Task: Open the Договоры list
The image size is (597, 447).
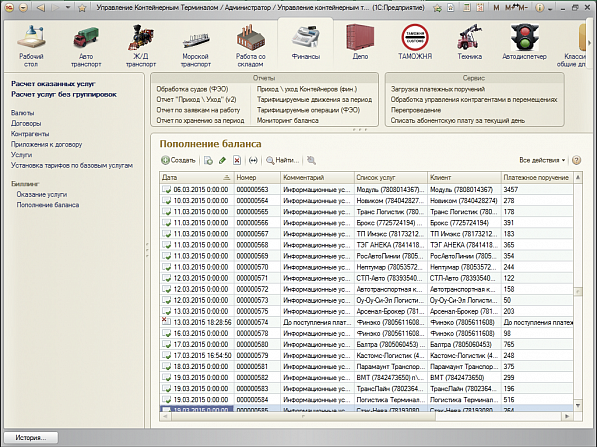Action: click(26, 123)
